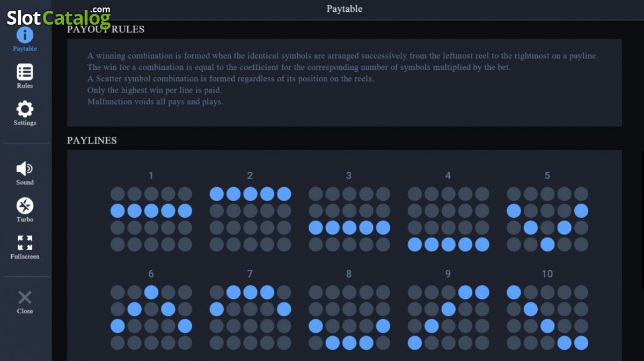Mute audio with the Sound icon
Screen dimensions: 644x361
pos(25,169)
